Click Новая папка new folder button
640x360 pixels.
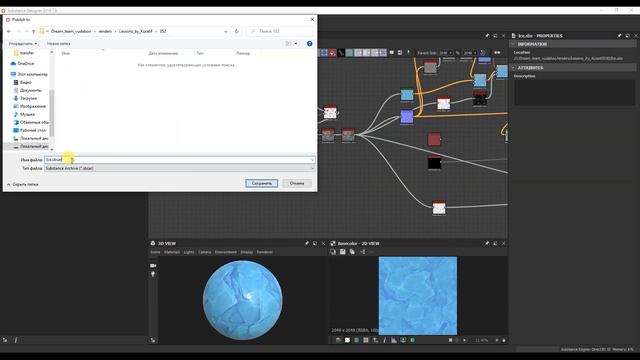pyautogui.click(x=58, y=44)
